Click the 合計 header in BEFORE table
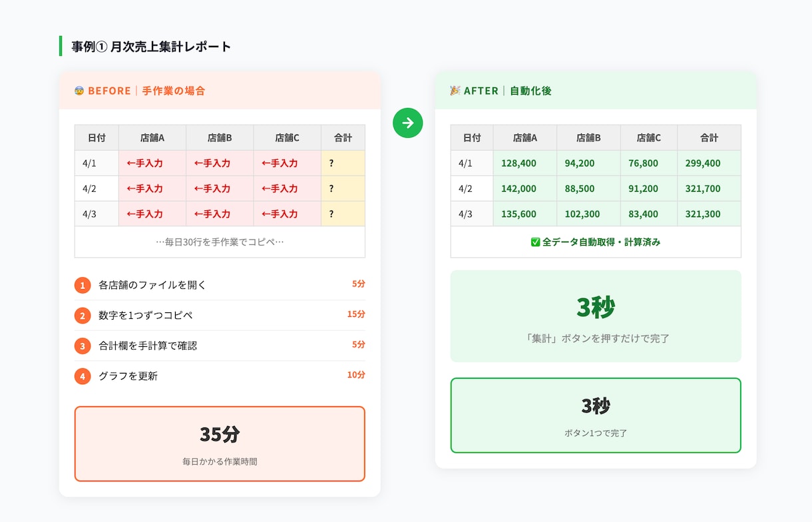The image size is (812, 522). click(343, 138)
